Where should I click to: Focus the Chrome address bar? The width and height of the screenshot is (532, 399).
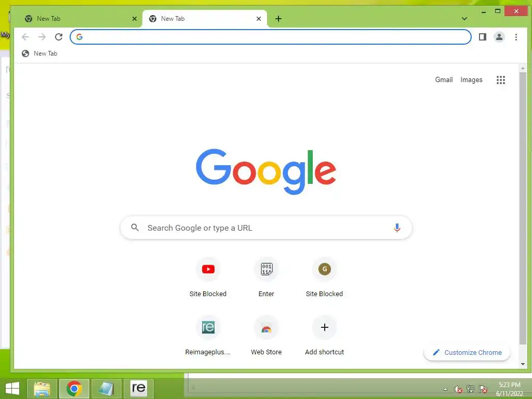pyautogui.click(x=270, y=37)
